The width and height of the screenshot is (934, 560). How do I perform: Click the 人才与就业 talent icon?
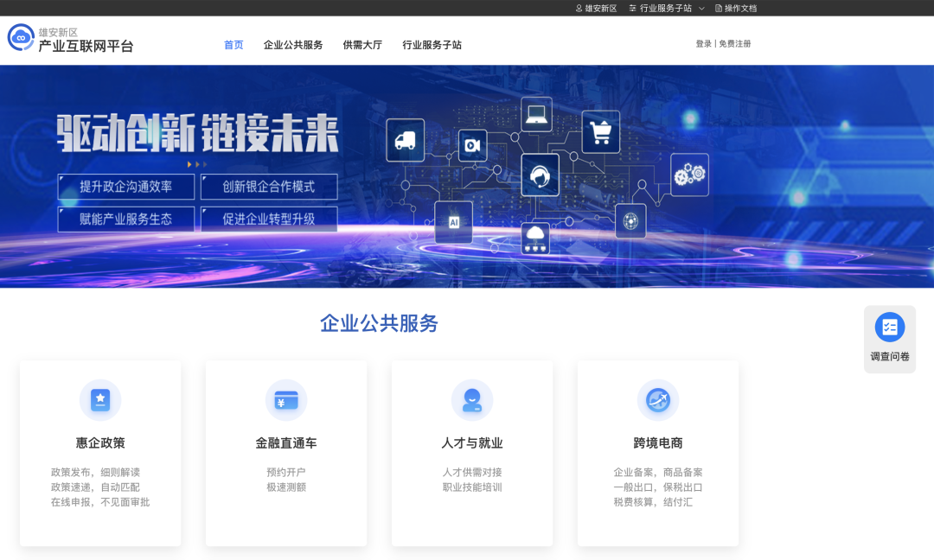coord(472,400)
